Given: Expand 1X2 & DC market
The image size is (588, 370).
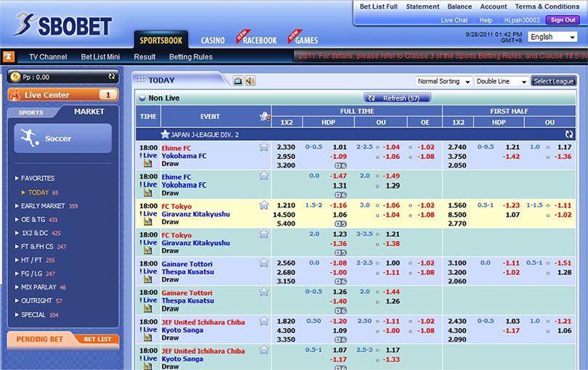Looking at the screenshot, I should (x=38, y=233).
